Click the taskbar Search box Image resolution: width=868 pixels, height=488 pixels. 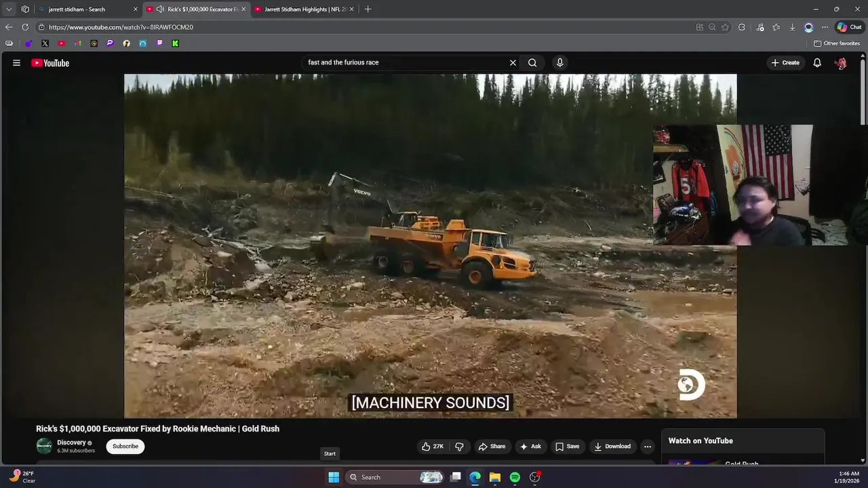(395, 477)
